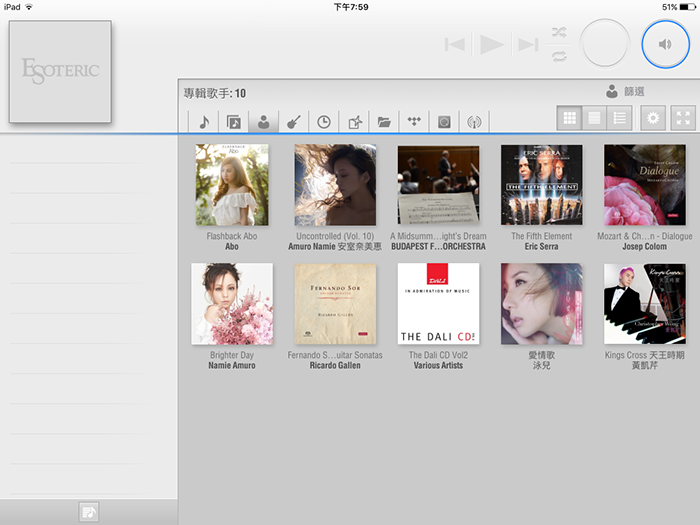
Task: Switch to medium list view
Action: pyautogui.click(x=594, y=118)
